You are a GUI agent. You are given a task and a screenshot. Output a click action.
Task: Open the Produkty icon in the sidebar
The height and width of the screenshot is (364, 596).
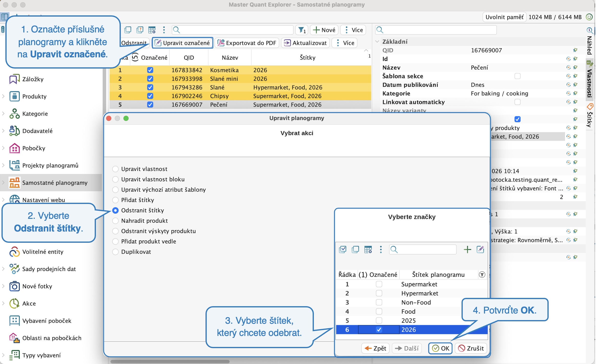pyautogui.click(x=14, y=96)
